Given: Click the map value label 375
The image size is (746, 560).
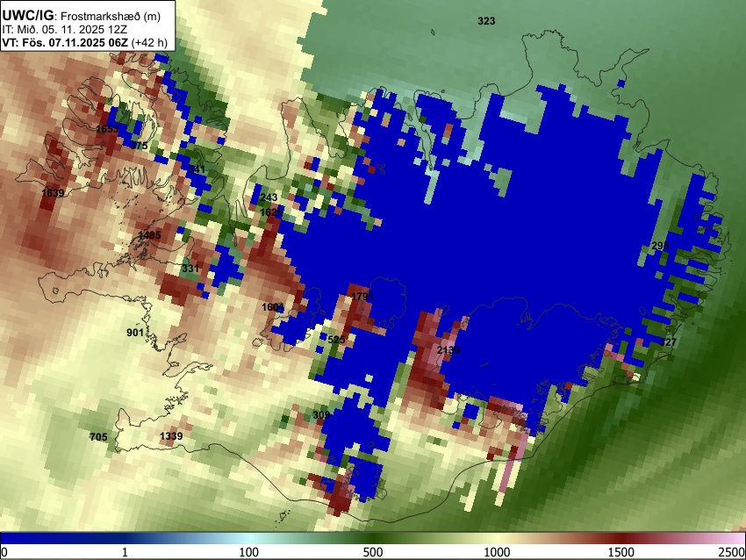Looking at the screenshot, I should point(140,146).
